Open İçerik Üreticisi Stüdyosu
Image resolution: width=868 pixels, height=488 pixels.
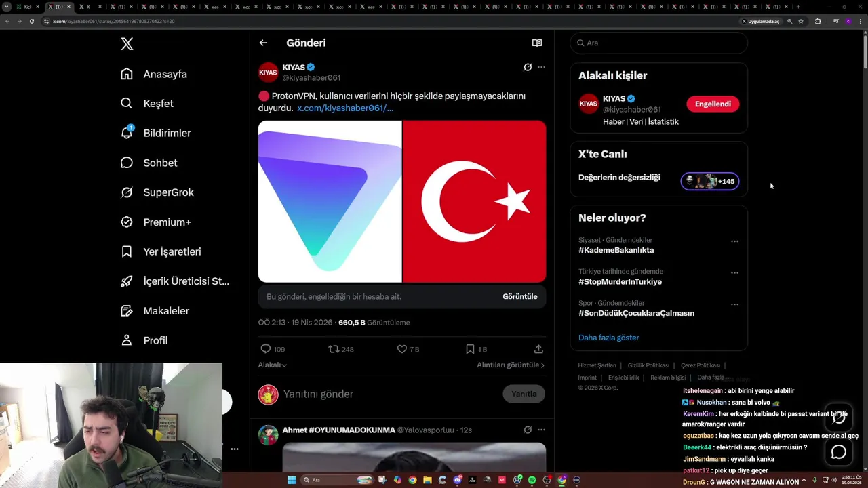click(175, 281)
